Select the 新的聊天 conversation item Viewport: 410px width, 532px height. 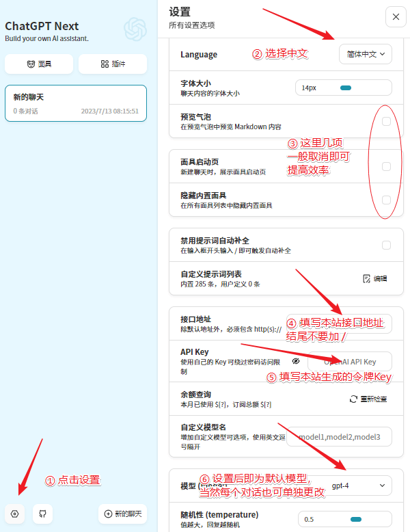click(x=75, y=103)
